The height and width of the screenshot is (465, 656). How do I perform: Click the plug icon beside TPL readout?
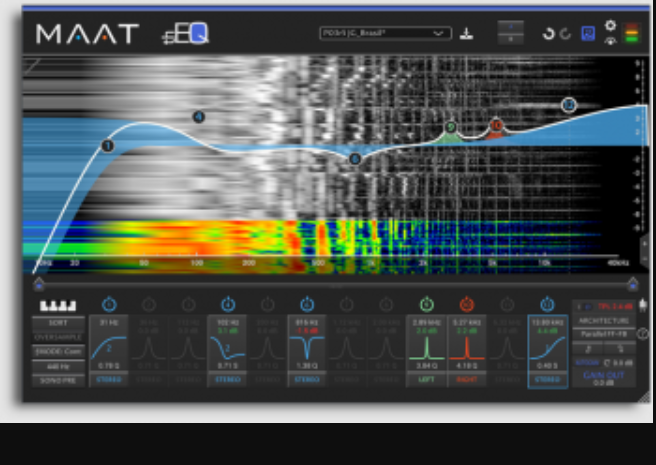[643, 305]
